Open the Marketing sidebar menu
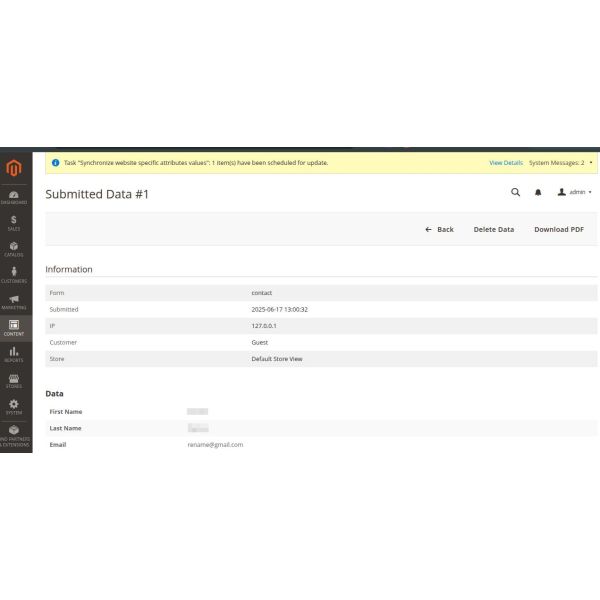 tap(14, 302)
